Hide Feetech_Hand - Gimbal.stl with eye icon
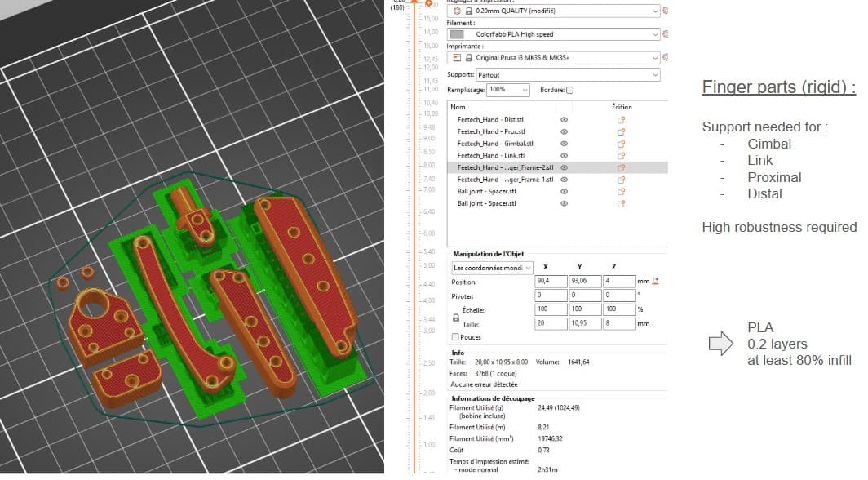 564,144
